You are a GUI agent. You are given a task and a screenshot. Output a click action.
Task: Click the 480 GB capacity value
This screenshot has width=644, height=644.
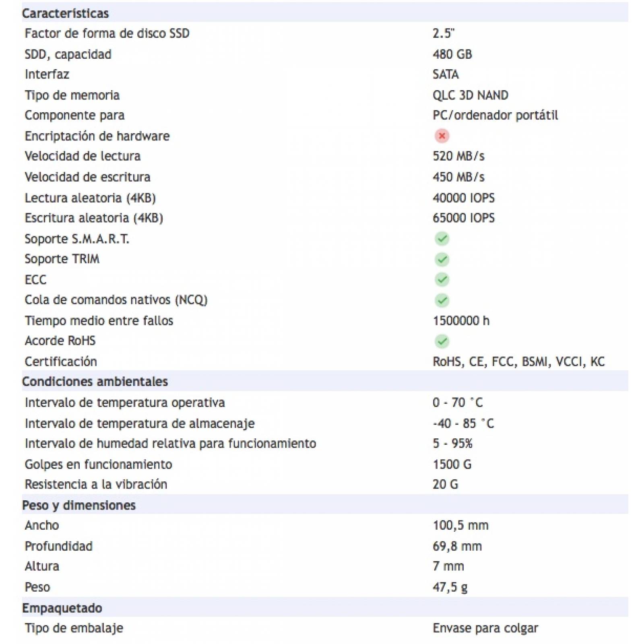click(x=452, y=54)
